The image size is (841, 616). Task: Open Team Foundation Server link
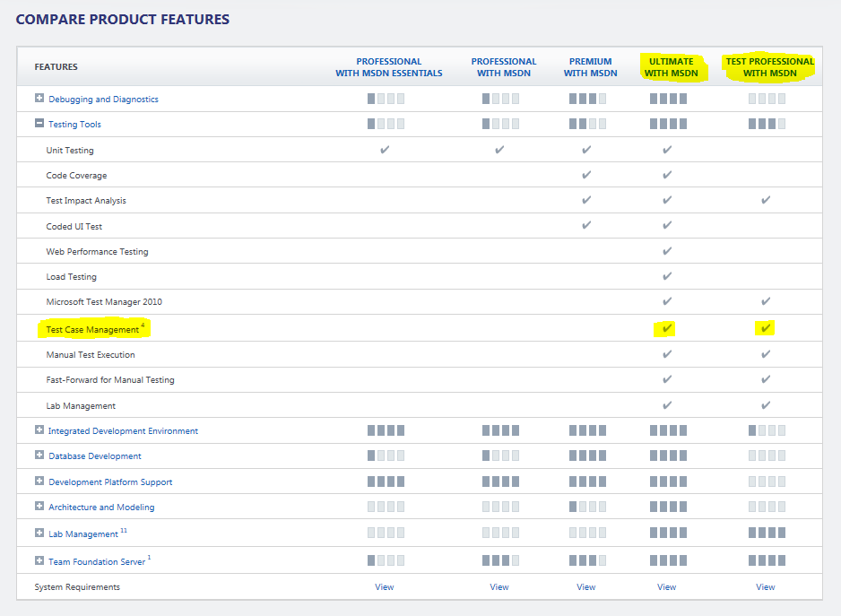97,562
